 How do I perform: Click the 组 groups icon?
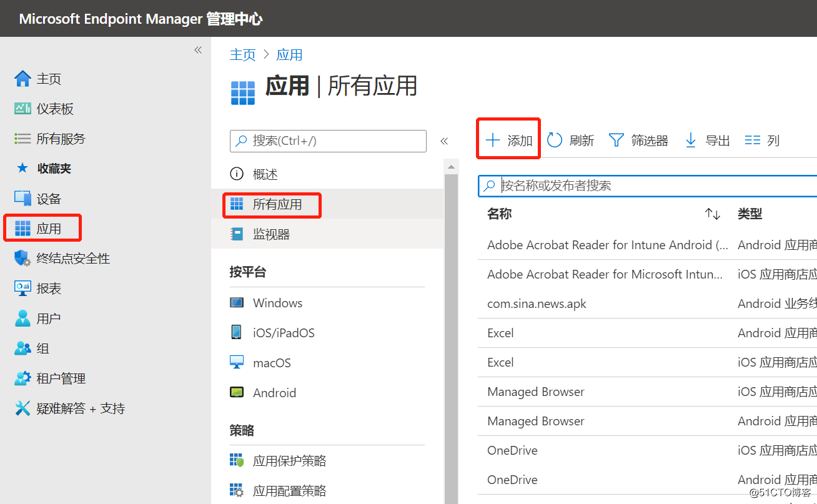22,348
